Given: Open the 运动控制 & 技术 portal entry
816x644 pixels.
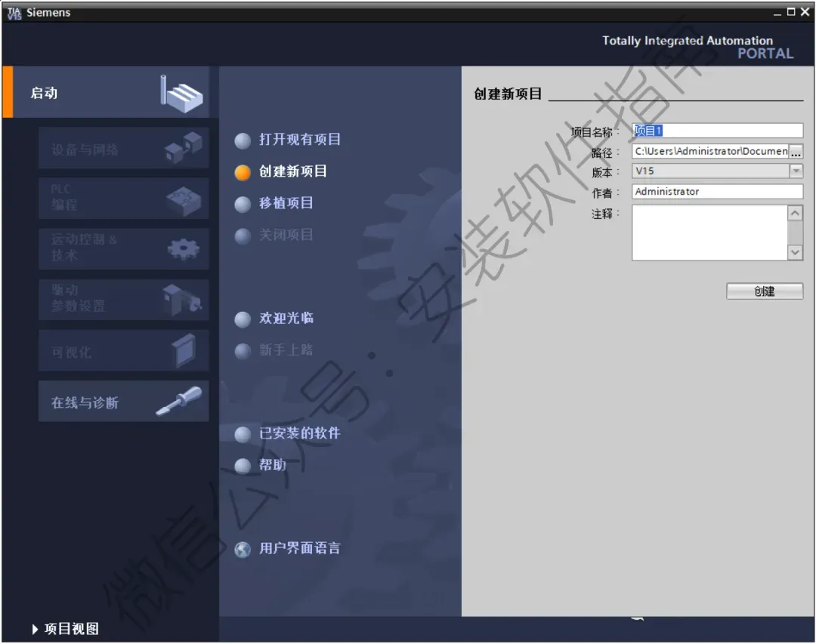Looking at the screenshot, I should (x=124, y=248).
